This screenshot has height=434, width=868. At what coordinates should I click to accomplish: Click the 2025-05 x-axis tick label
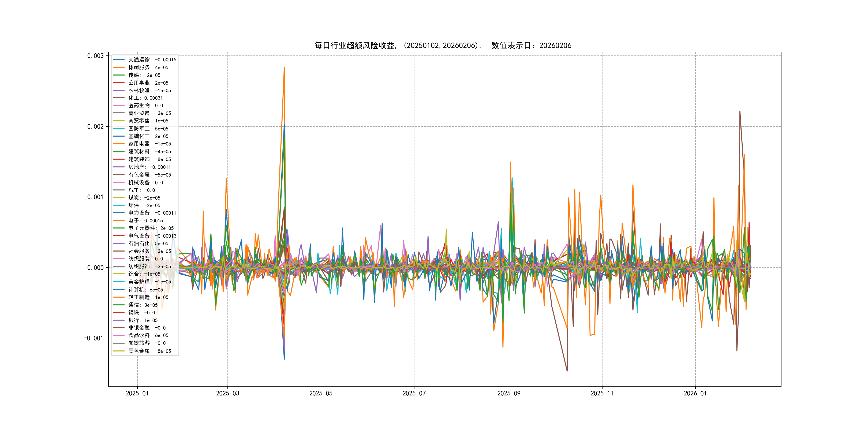[320, 393]
